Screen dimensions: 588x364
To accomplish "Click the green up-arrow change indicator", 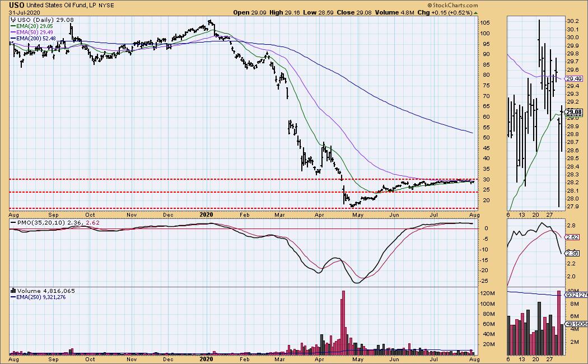I will point(476,13).
